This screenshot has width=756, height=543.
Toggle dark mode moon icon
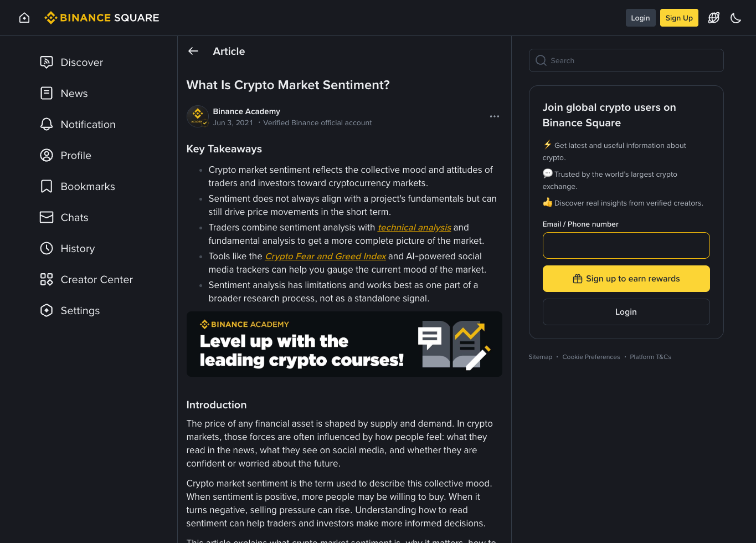pos(736,18)
